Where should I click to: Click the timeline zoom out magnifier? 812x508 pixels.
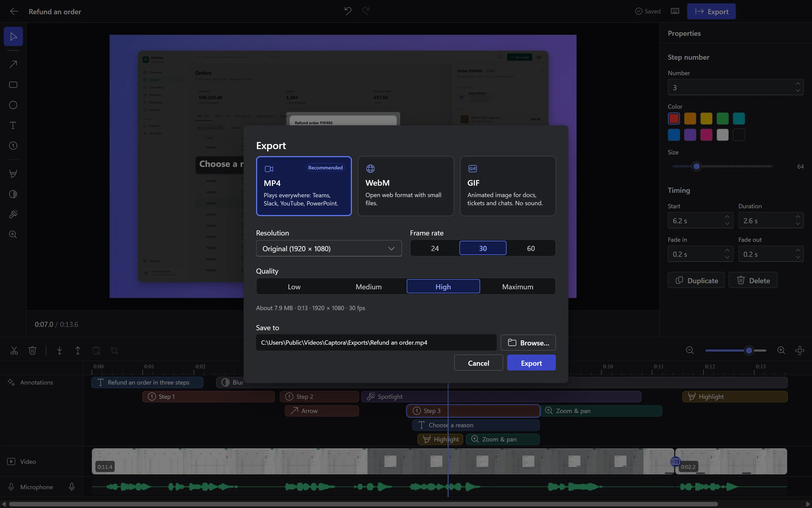pos(690,351)
